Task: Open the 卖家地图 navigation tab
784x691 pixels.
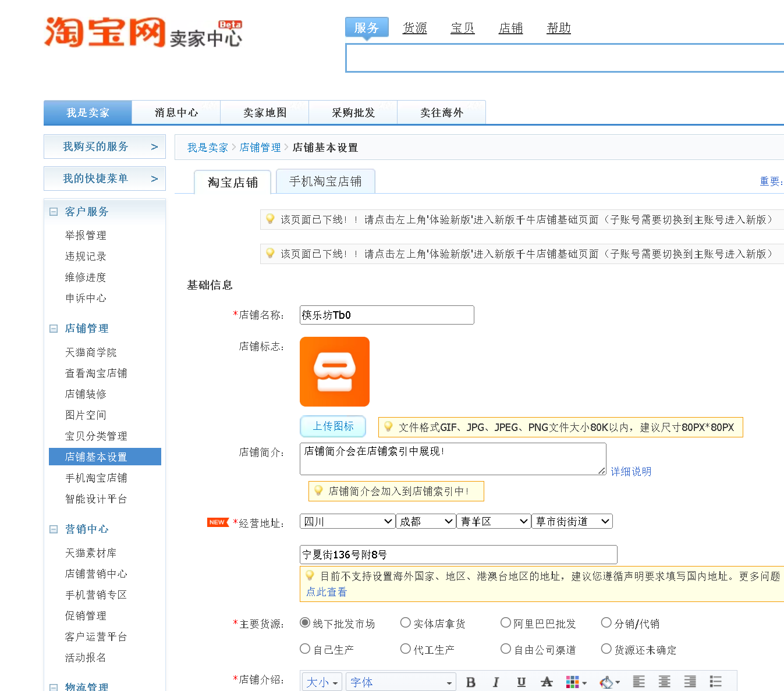Action: [265, 112]
